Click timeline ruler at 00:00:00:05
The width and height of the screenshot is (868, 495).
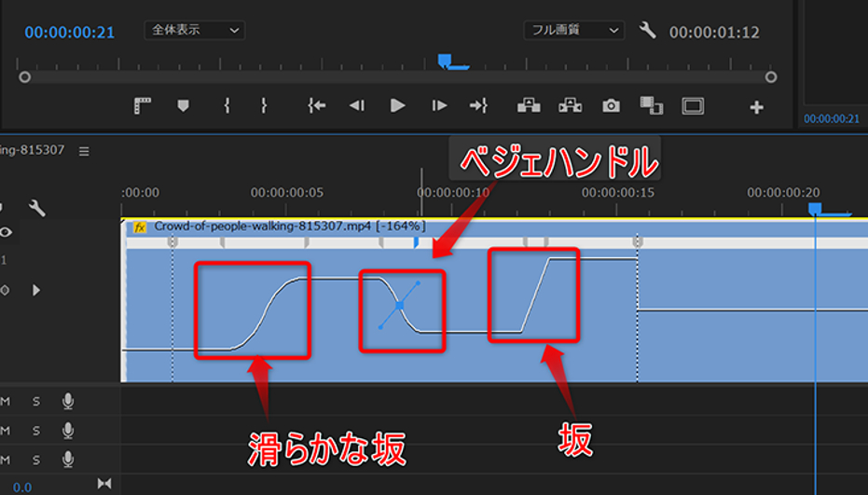287,193
